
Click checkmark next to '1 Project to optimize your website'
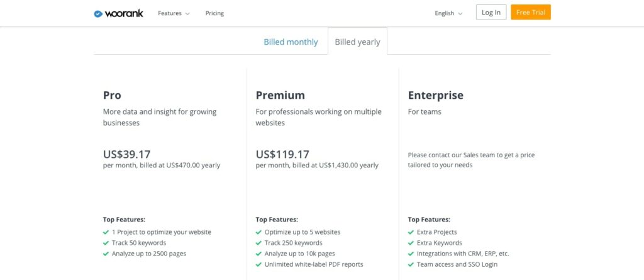pyautogui.click(x=106, y=232)
